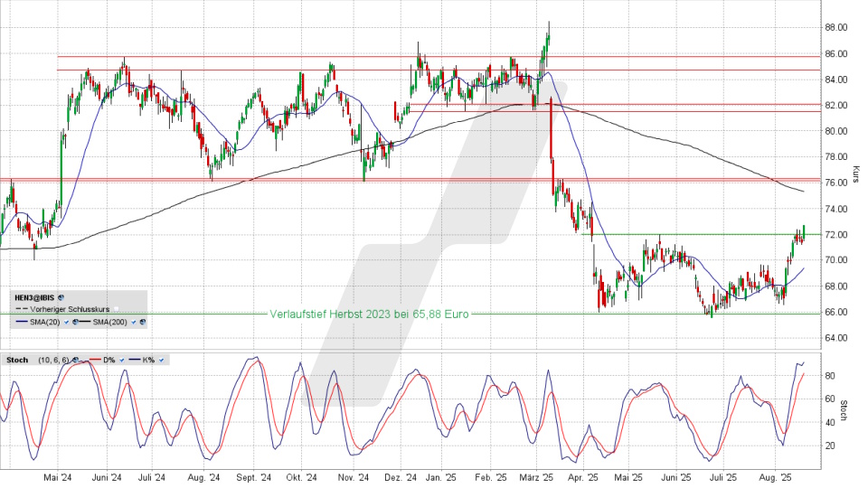
Task: Click the 80 stochastic axis value
Action: pyautogui.click(x=830, y=376)
